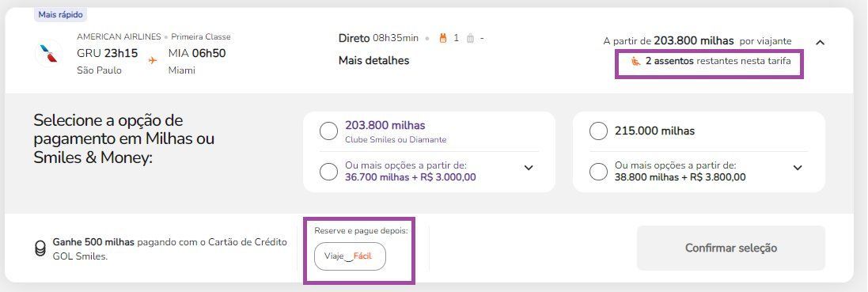Click the American Airlines logo icon
The image size is (868, 292).
pos(48,53)
